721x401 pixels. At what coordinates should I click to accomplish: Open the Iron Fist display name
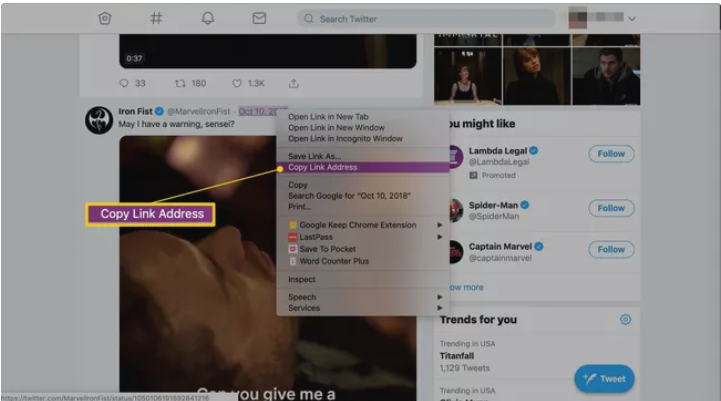pos(135,111)
